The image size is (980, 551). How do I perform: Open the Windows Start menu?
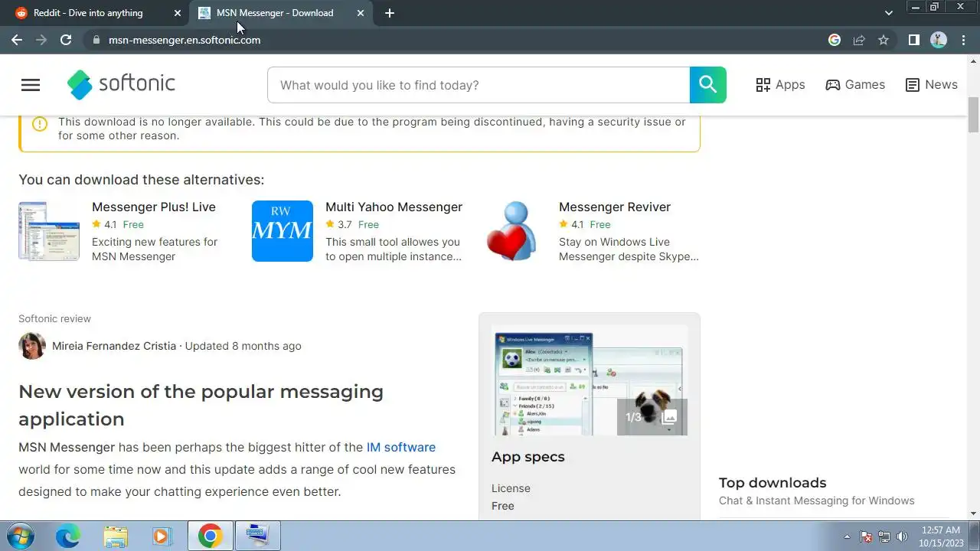coord(21,536)
